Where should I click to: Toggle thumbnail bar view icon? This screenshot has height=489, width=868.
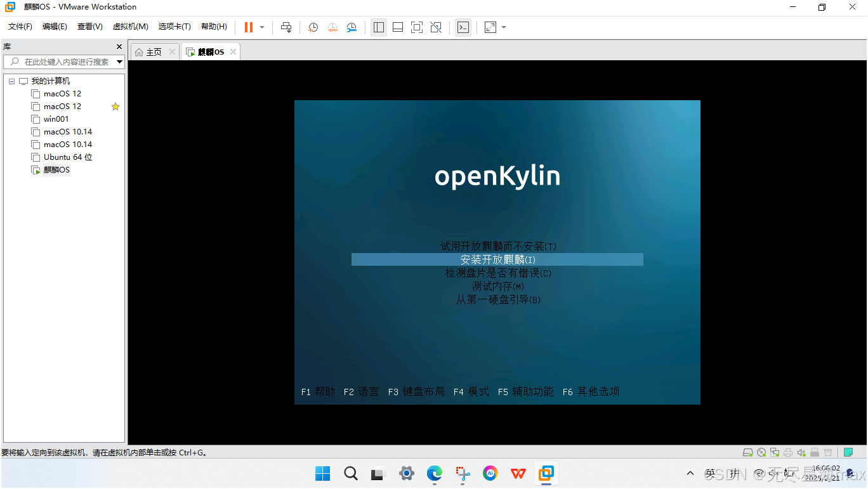pyautogui.click(x=398, y=27)
